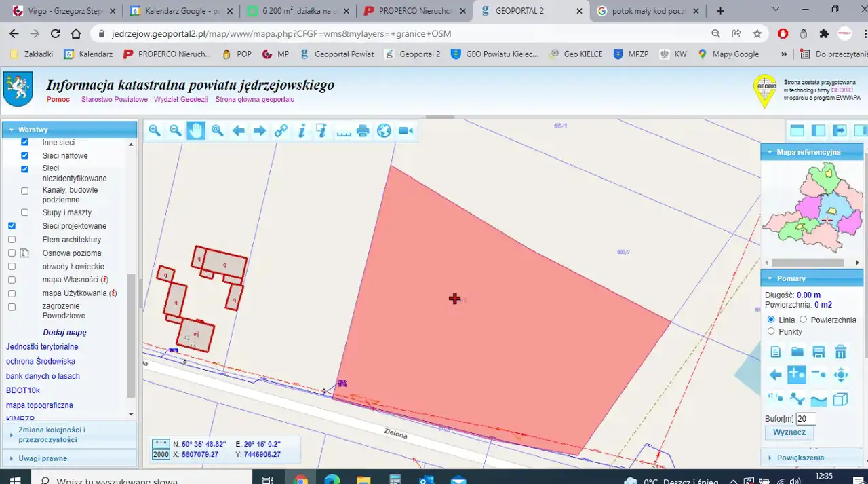
Task: Click the chain link icon in toolbar
Action: [281, 131]
